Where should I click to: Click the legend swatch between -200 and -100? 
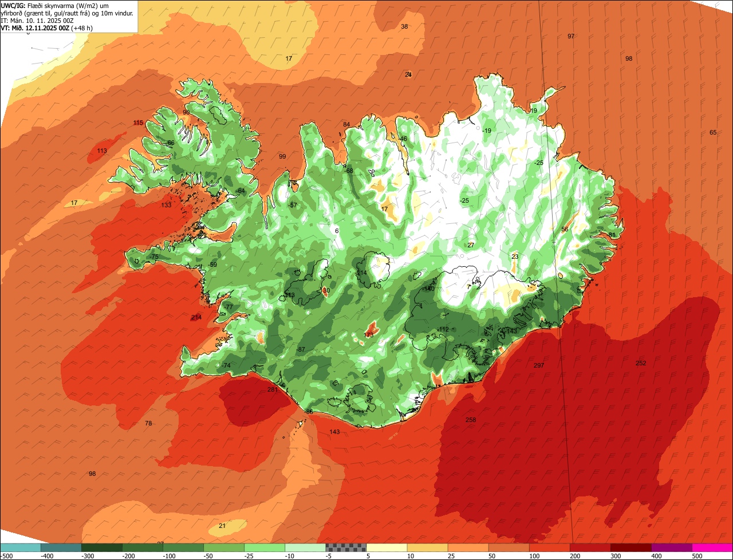point(143,547)
